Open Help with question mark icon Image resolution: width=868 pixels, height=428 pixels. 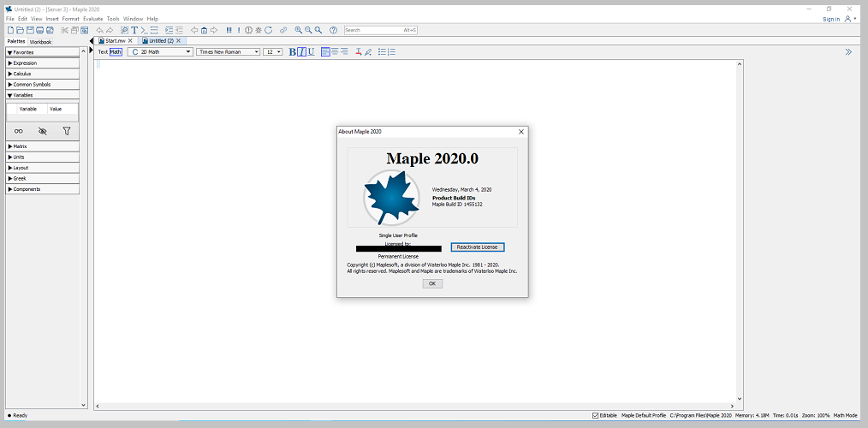[333, 30]
